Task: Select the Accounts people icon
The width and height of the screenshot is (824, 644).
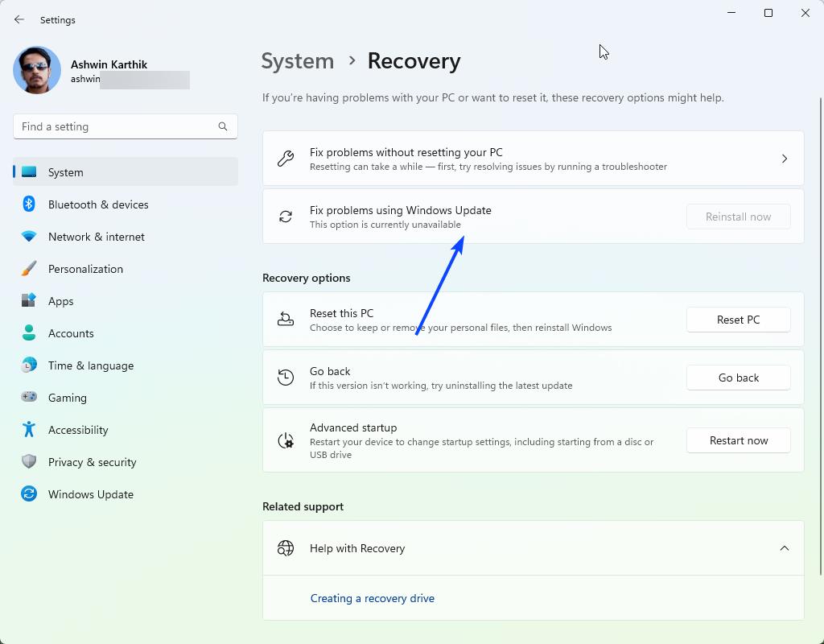Action: tap(28, 333)
